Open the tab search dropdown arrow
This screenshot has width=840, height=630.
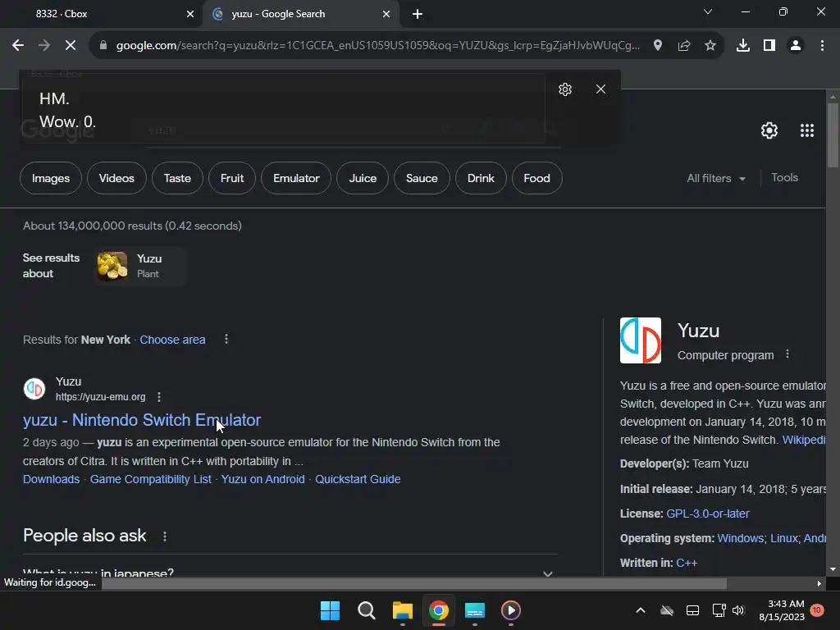click(x=708, y=11)
